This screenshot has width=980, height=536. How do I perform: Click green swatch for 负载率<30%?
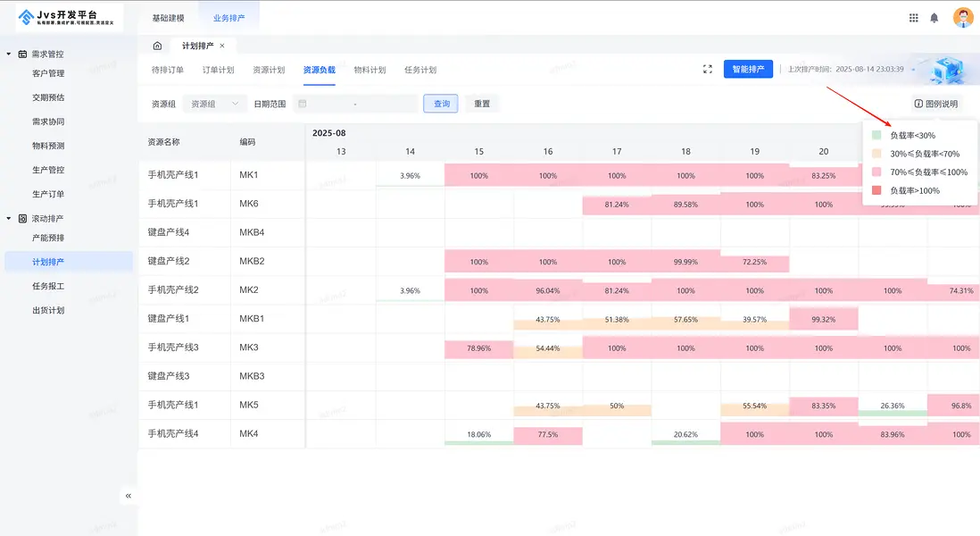click(x=876, y=135)
